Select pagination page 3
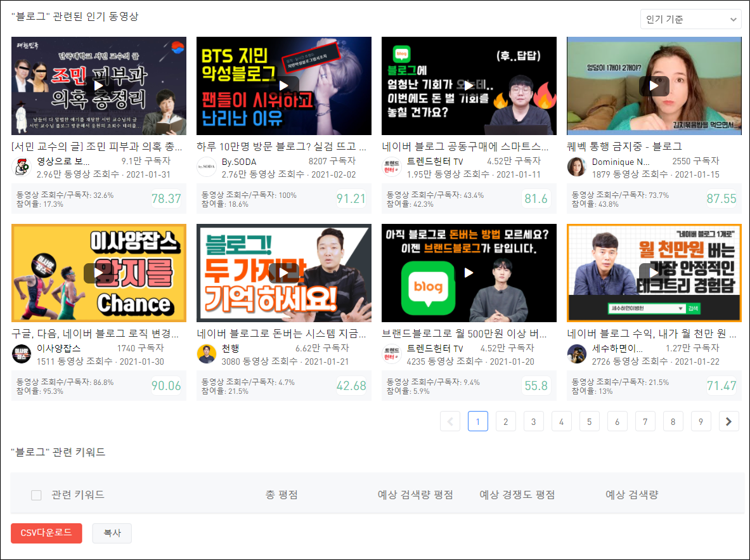This screenshot has width=750, height=560. [x=533, y=421]
